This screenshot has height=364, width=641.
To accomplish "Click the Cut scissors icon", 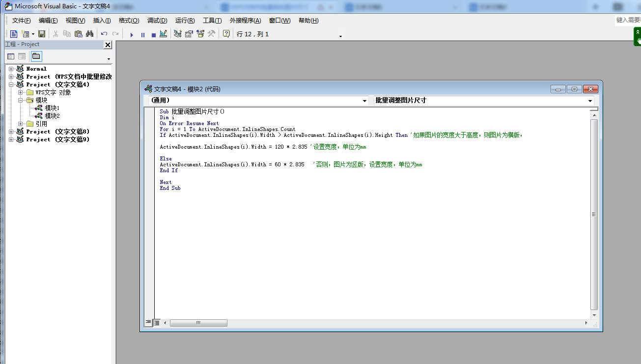I will click(x=56, y=34).
